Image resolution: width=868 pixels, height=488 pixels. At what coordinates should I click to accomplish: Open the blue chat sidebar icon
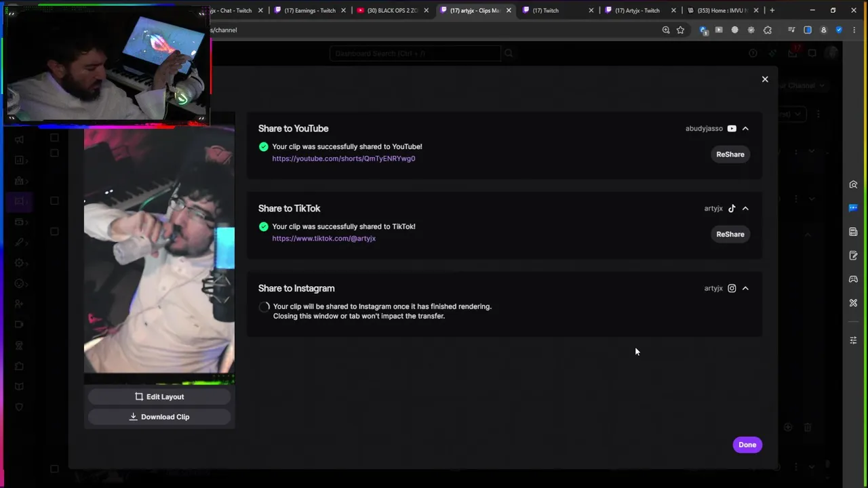coord(853,208)
